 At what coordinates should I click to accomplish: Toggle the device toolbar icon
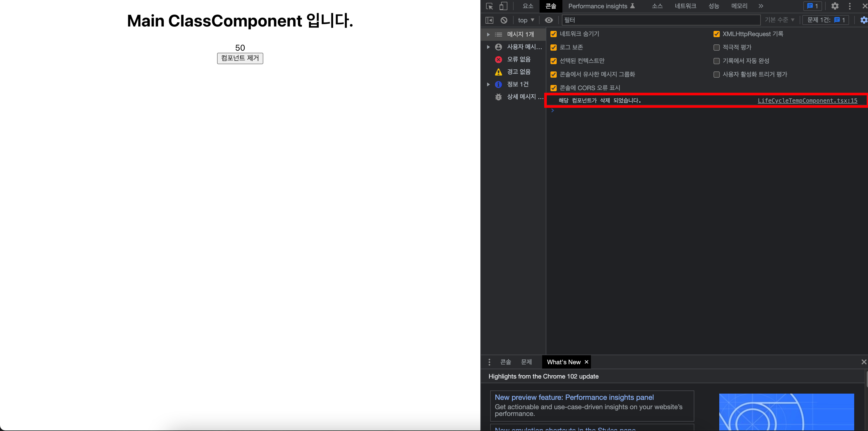[x=503, y=6]
